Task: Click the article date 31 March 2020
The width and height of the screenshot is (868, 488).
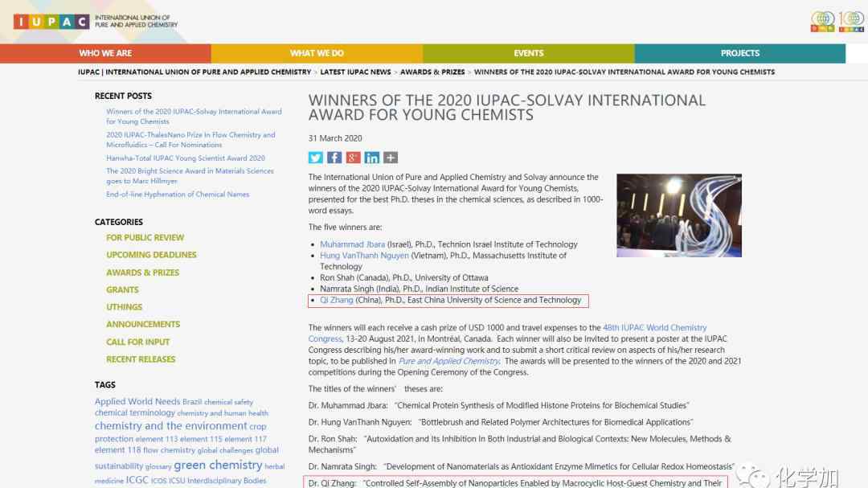Action: pyautogui.click(x=335, y=138)
